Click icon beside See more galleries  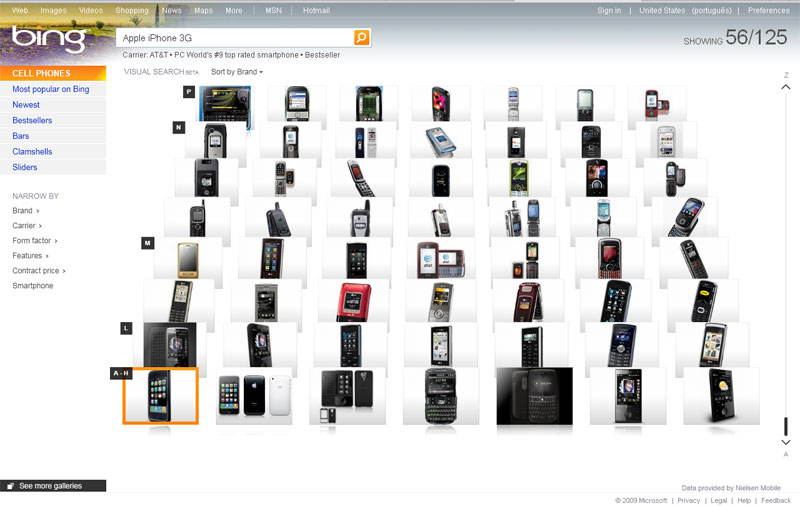tap(10, 486)
